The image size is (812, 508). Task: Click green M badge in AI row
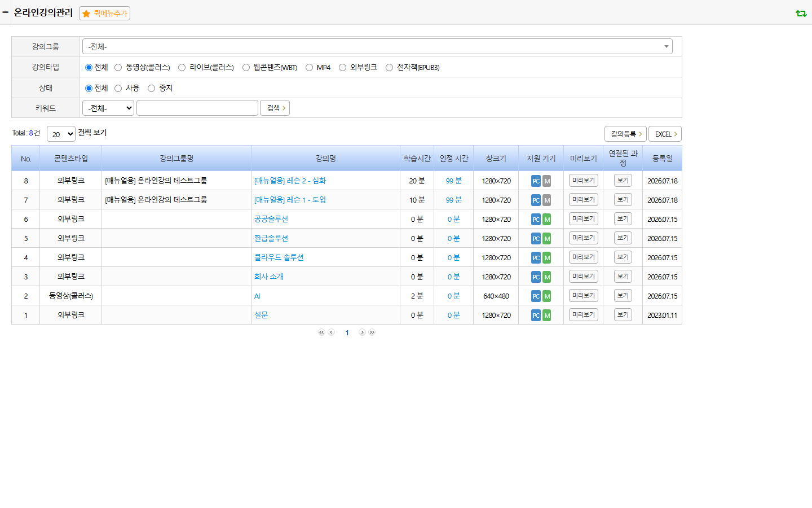click(x=547, y=296)
